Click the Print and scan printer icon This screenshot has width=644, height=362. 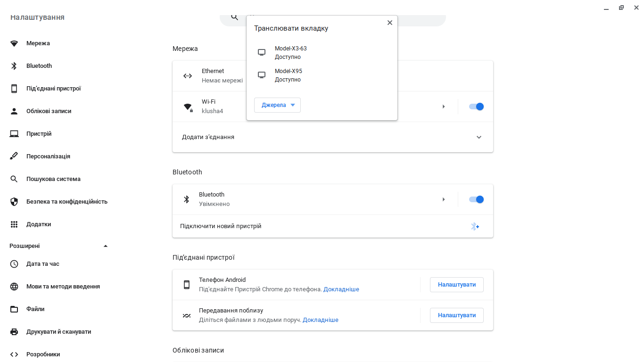(14, 332)
